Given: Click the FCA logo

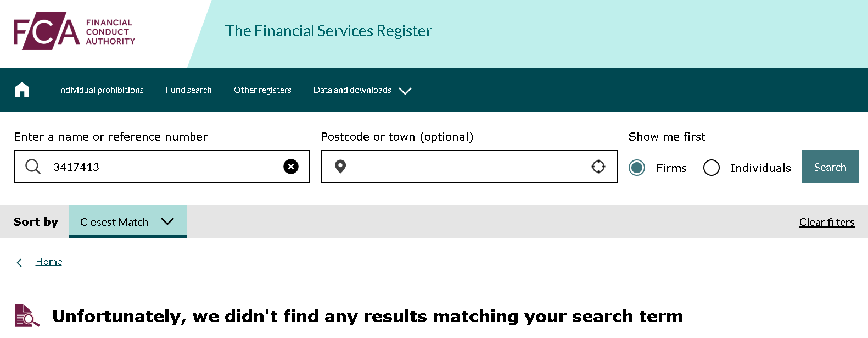Looking at the screenshot, I should coord(74,31).
